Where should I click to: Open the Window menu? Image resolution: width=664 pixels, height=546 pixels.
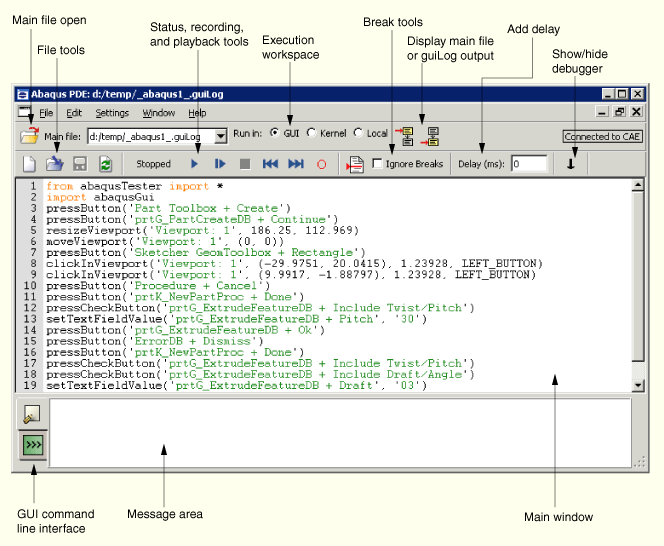point(158,113)
